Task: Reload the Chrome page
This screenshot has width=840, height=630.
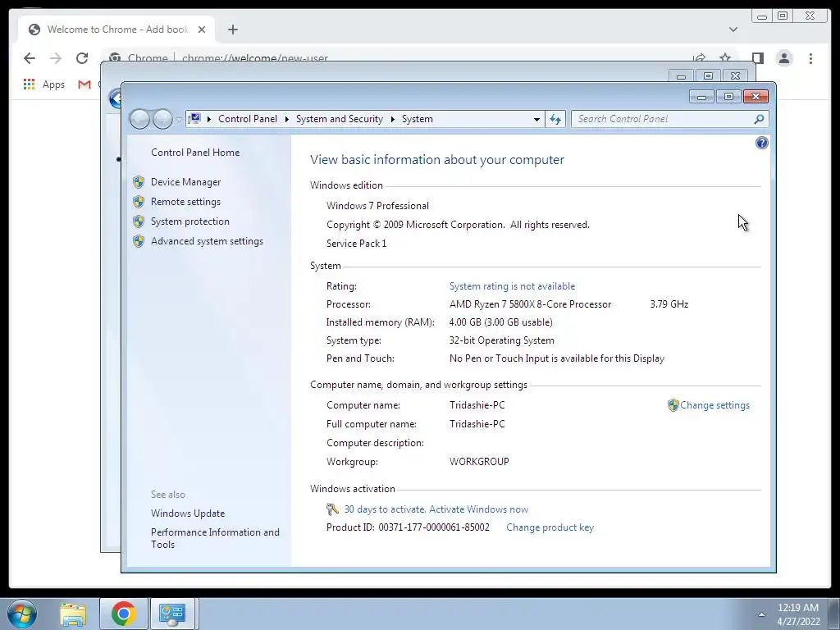Action: [x=82, y=58]
